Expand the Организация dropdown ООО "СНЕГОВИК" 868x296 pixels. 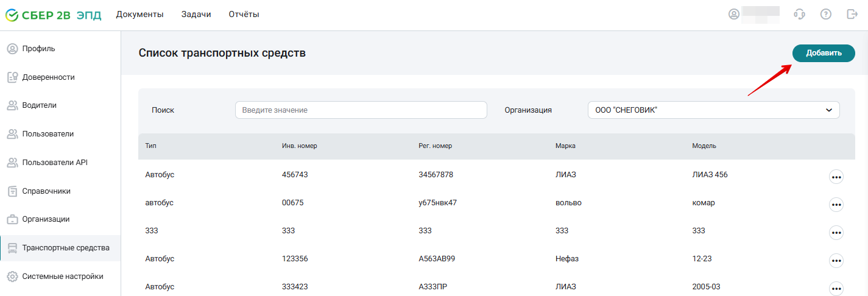(713, 110)
